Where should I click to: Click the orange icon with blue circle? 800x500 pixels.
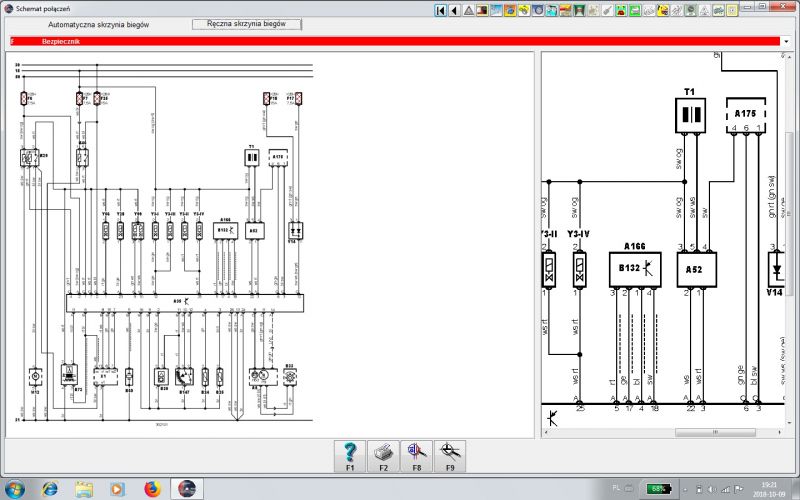(510, 10)
